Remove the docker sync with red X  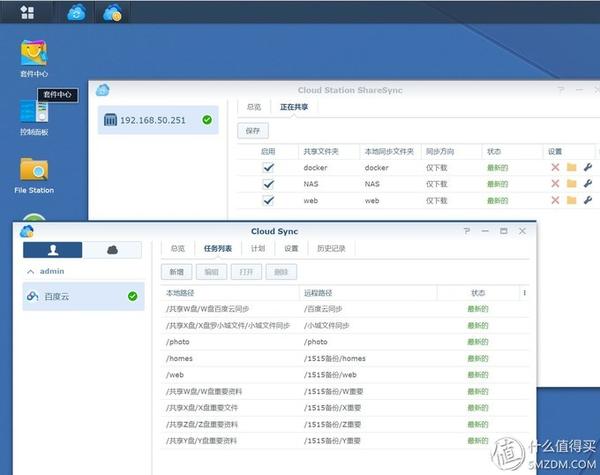555,167
